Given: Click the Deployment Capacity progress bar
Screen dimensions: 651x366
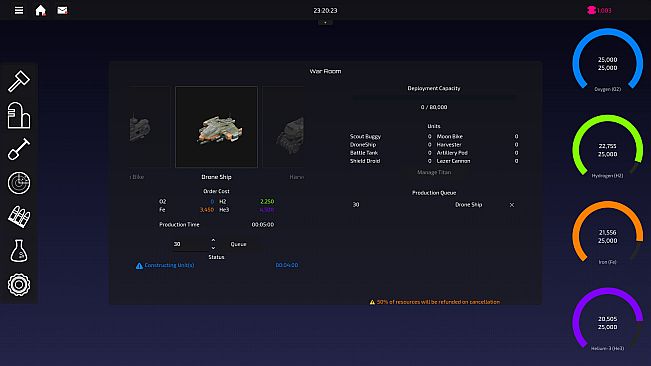Looking at the screenshot, I should tap(434, 98).
